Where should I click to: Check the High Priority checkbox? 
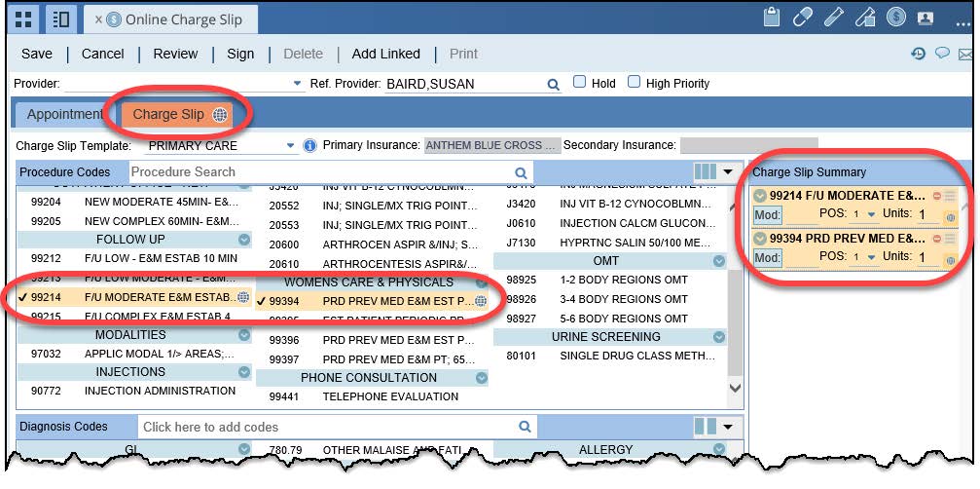pyautogui.click(x=635, y=83)
